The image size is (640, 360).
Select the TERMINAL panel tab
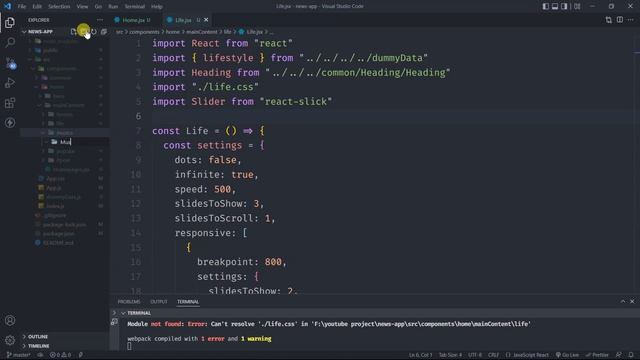click(x=188, y=302)
